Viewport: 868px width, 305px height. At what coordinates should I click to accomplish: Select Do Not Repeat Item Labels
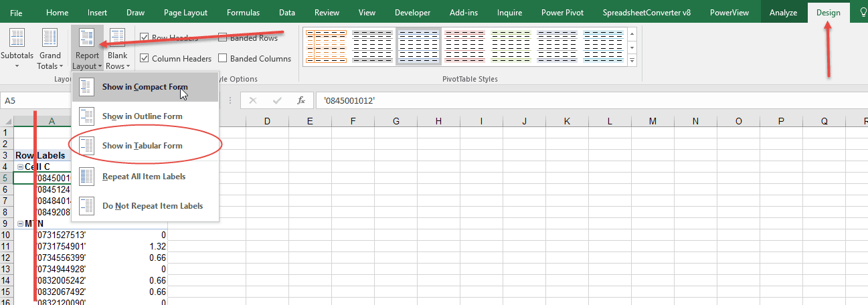coord(145,206)
